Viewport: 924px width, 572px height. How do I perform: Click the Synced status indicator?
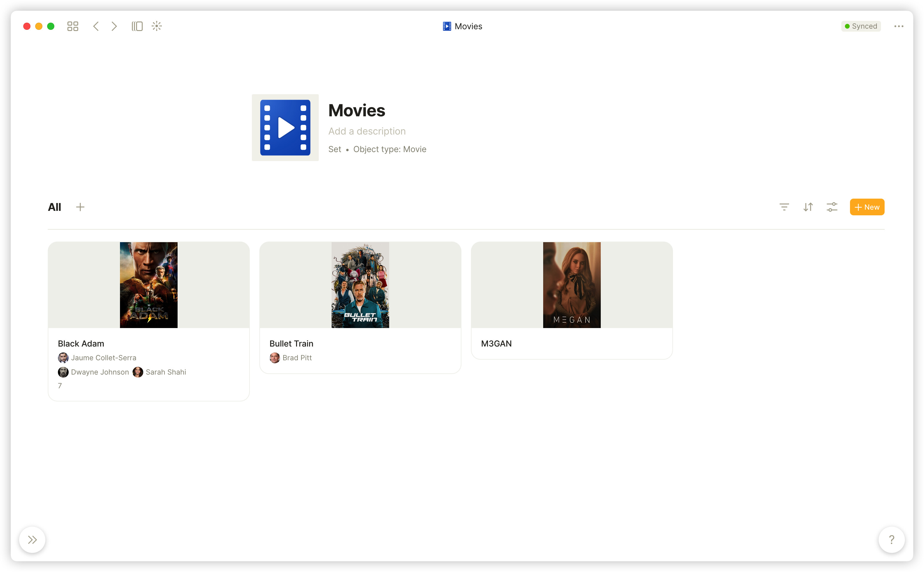pos(861,26)
